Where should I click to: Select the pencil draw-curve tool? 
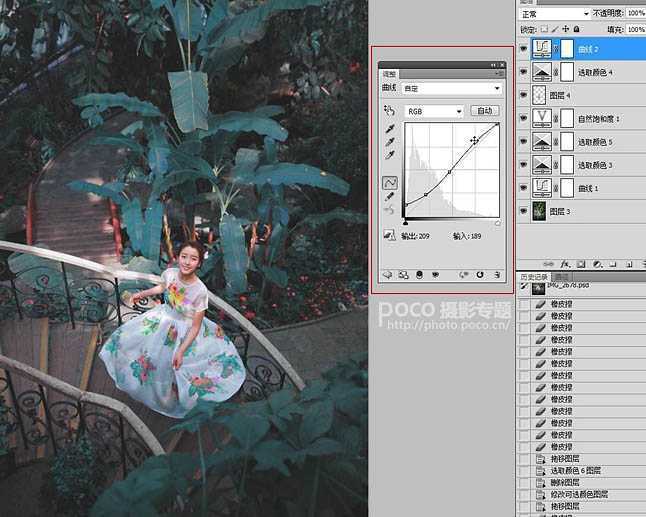click(x=389, y=197)
